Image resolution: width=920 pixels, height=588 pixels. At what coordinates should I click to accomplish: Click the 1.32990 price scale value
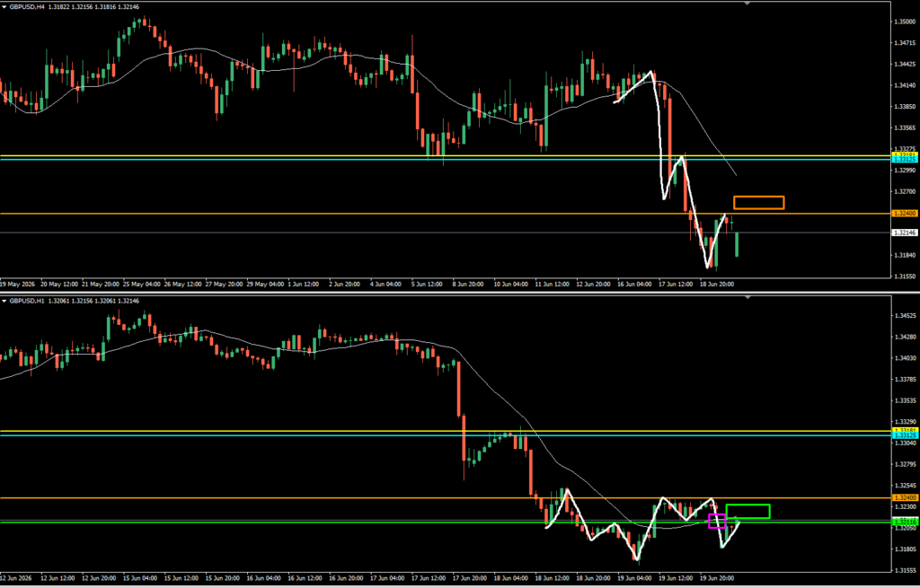(x=904, y=170)
